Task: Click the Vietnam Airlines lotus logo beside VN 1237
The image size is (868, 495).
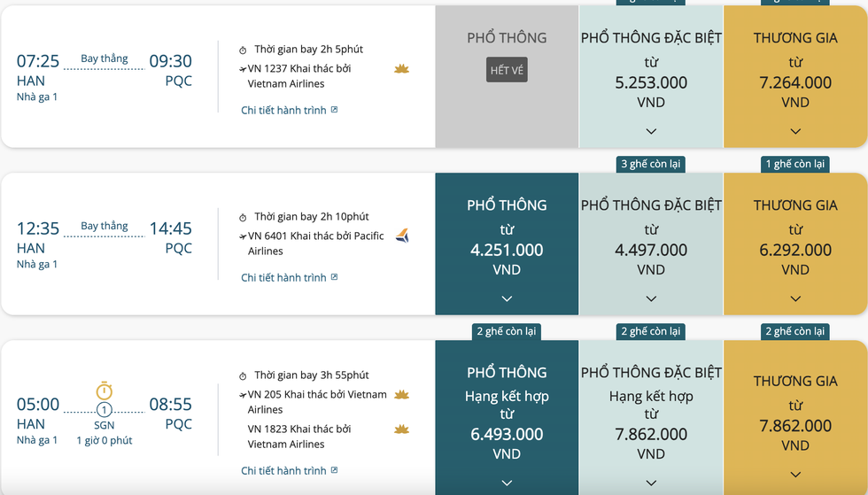Action: [x=402, y=69]
